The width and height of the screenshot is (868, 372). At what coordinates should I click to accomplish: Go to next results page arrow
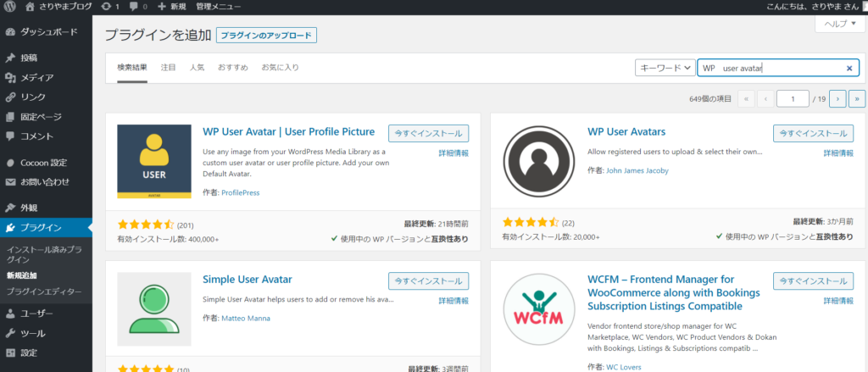838,98
